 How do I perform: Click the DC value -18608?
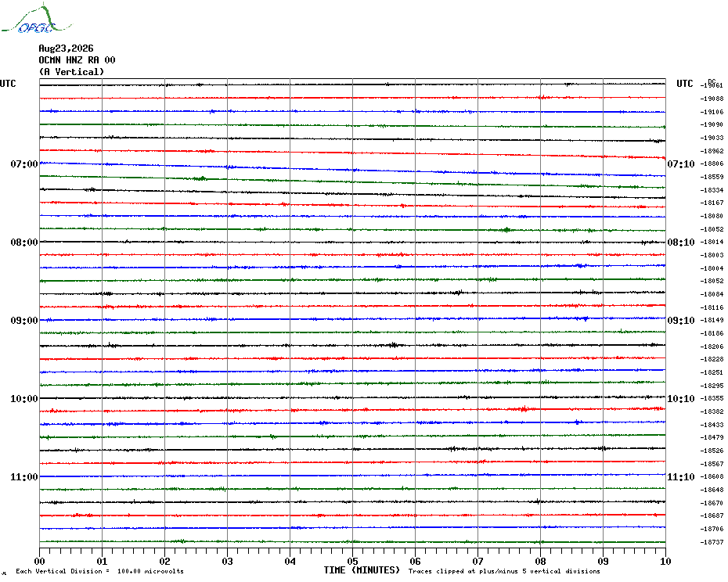pos(712,476)
